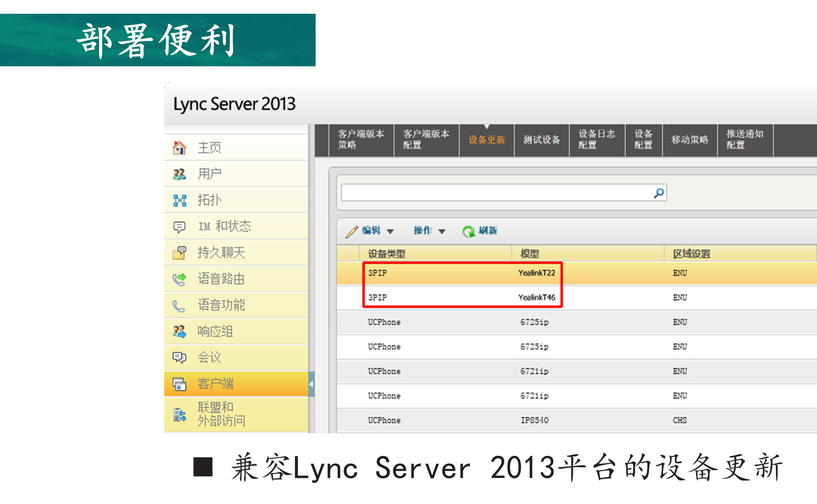Switch to 客户端版本配置 tab
The width and height of the screenshot is (817, 504).
tap(426, 140)
